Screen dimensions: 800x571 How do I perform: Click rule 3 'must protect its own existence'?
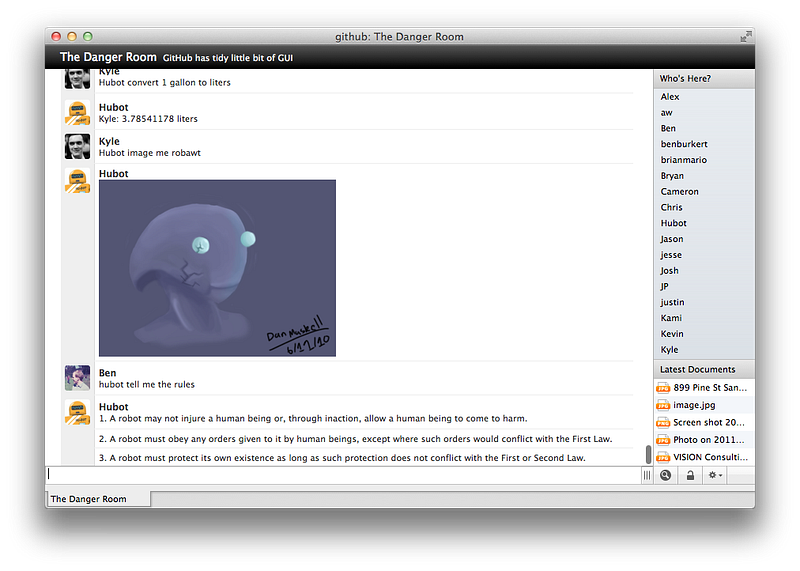coord(342,458)
